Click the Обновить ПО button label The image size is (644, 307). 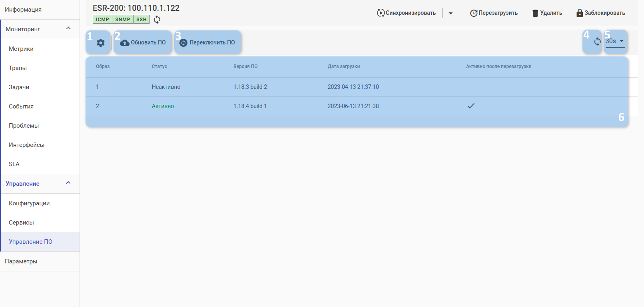pyautogui.click(x=148, y=43)
